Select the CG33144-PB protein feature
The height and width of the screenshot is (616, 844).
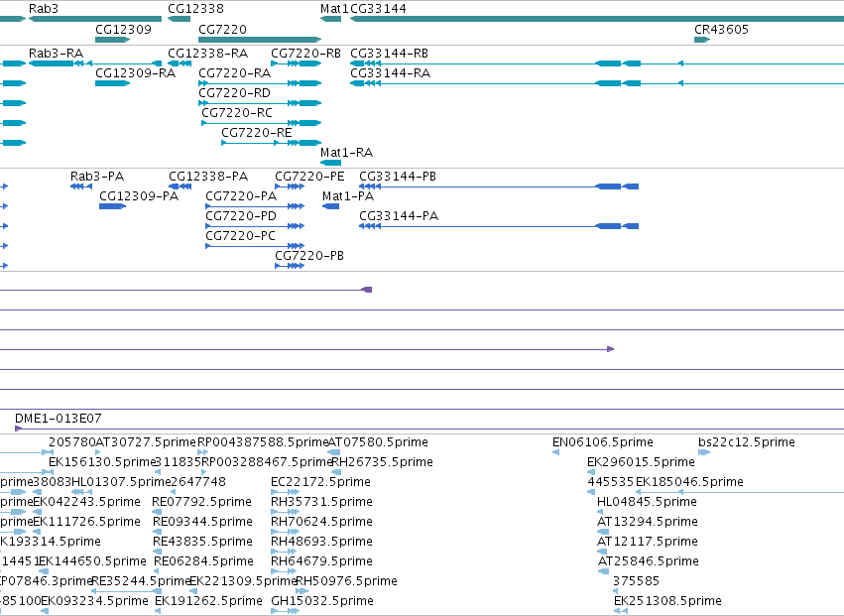(499, 186)
